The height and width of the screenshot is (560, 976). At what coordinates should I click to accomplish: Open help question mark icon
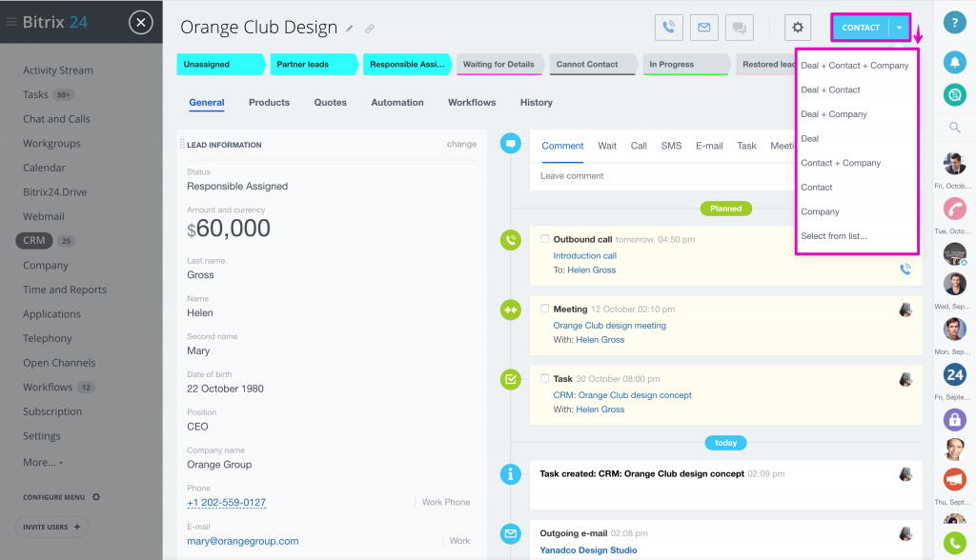coord(954,23)
